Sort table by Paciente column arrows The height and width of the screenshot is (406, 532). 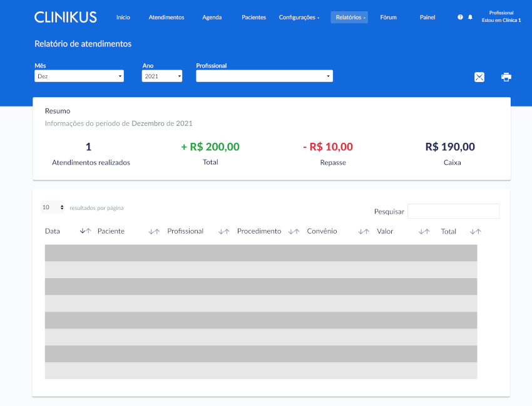(x=154, y=231)
